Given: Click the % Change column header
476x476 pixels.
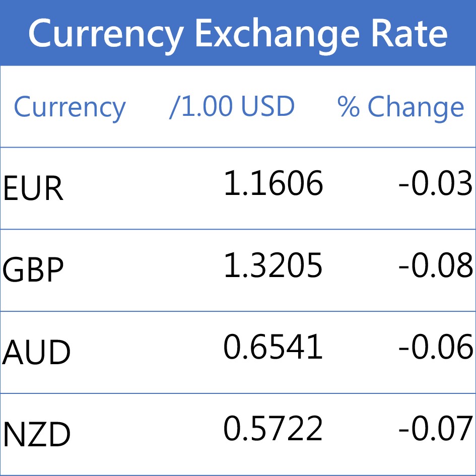Looking at the screenshot, I should coord(401,107).
